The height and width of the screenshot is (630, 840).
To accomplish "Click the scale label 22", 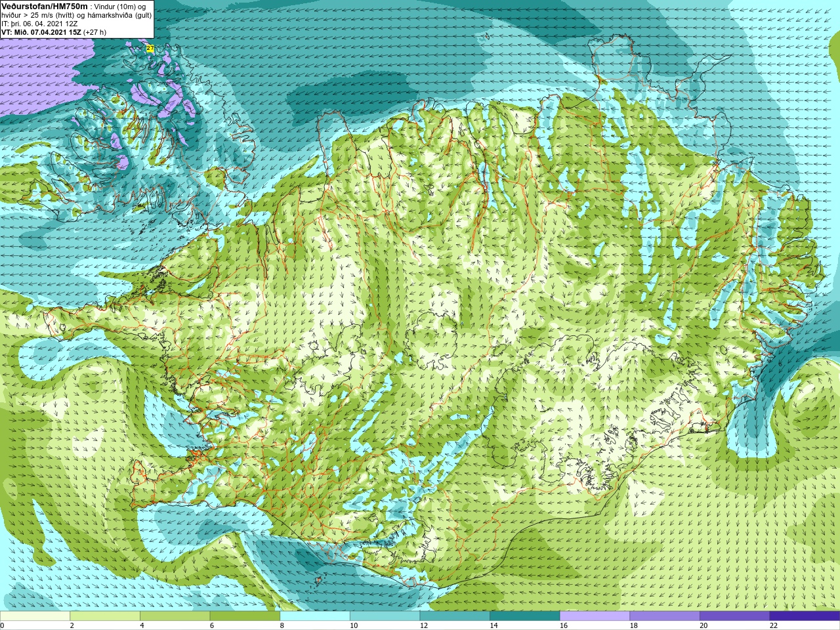I will [773, 625].
